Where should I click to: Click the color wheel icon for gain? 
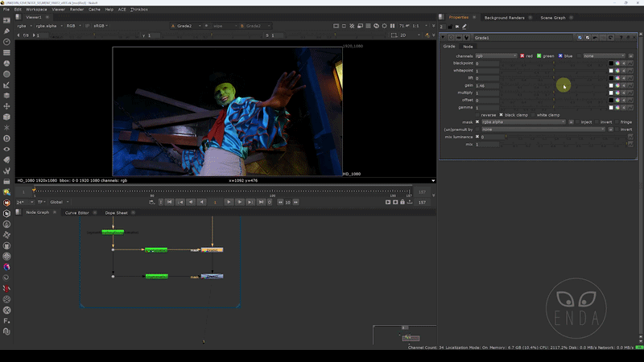(x=617, y=85)
